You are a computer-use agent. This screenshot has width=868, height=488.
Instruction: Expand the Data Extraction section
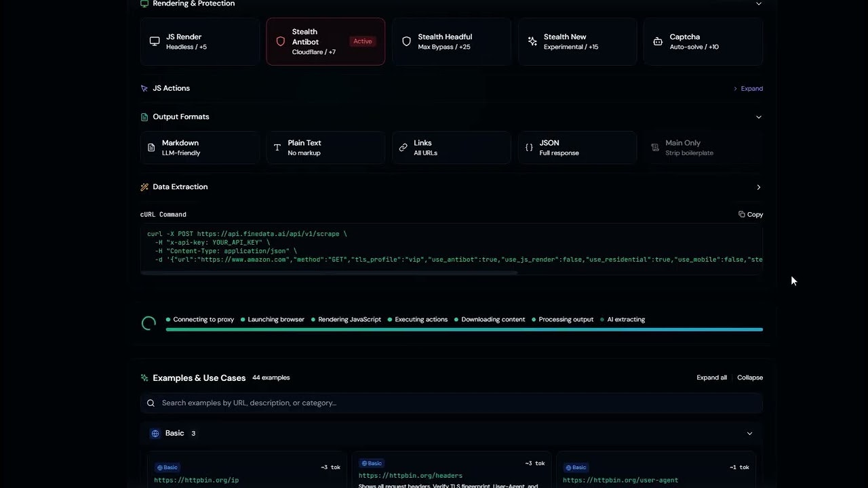click(758, 187)
